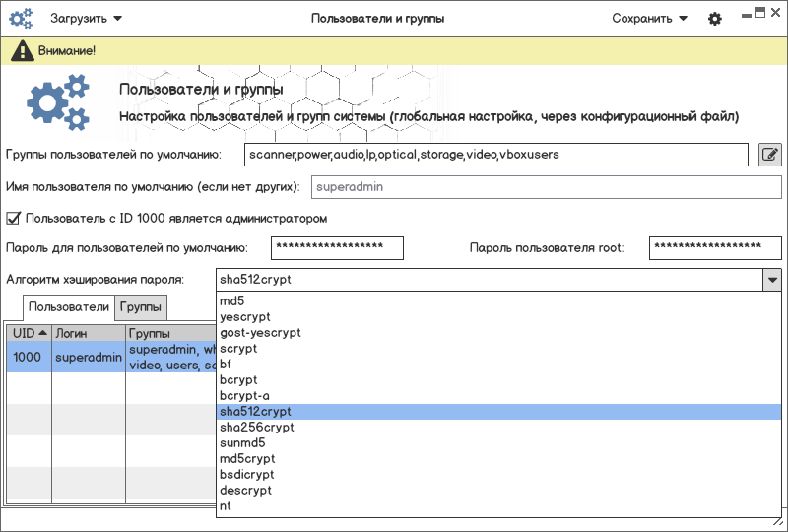
Task: Collapse the hashing algorithm dropdown arrow
Action: click(x=770, y=280)
